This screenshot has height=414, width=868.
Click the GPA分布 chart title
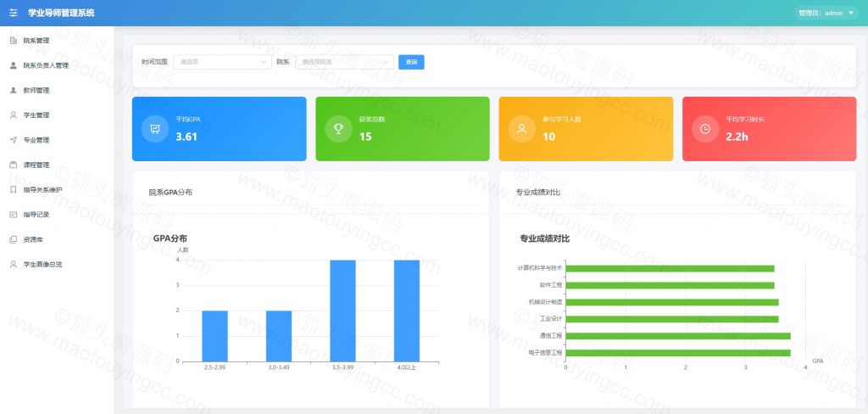coord(170,238)
